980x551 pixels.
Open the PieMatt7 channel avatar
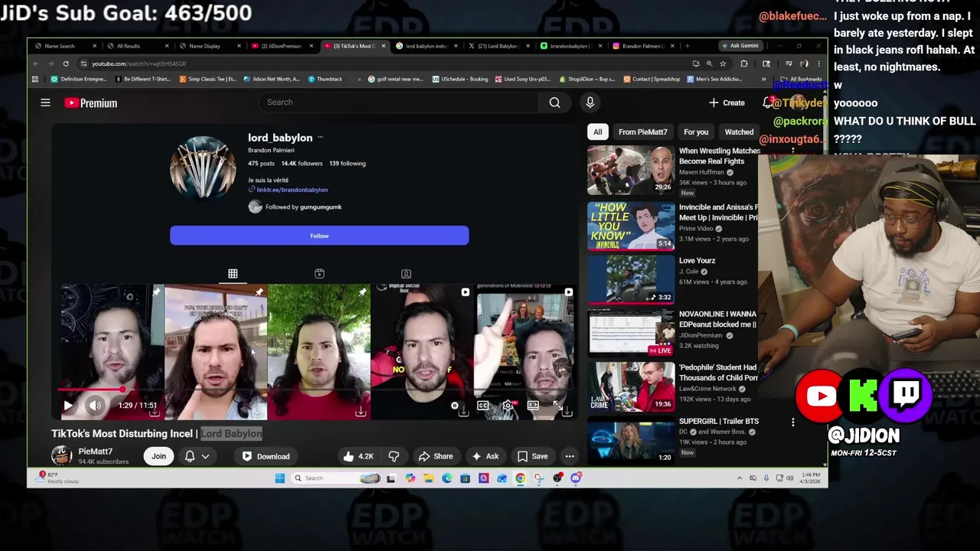[x=61, y=456]
